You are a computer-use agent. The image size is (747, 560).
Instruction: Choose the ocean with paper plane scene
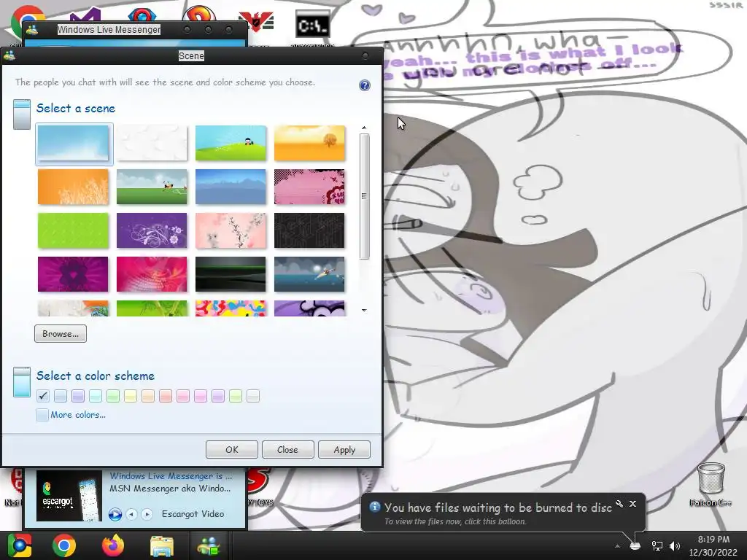pos(309,274)
